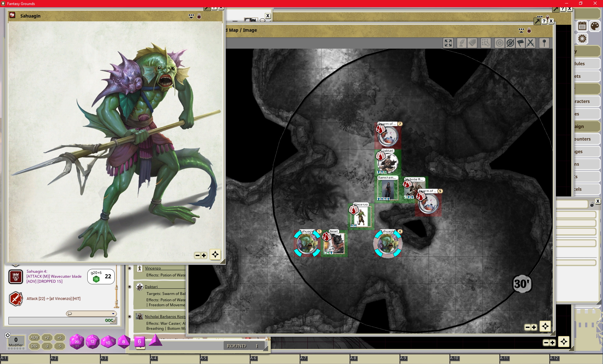Zoom in the map with plus button
Viewport: 603px width, 364px height.
pyautogui.click(x=534, y=327)
